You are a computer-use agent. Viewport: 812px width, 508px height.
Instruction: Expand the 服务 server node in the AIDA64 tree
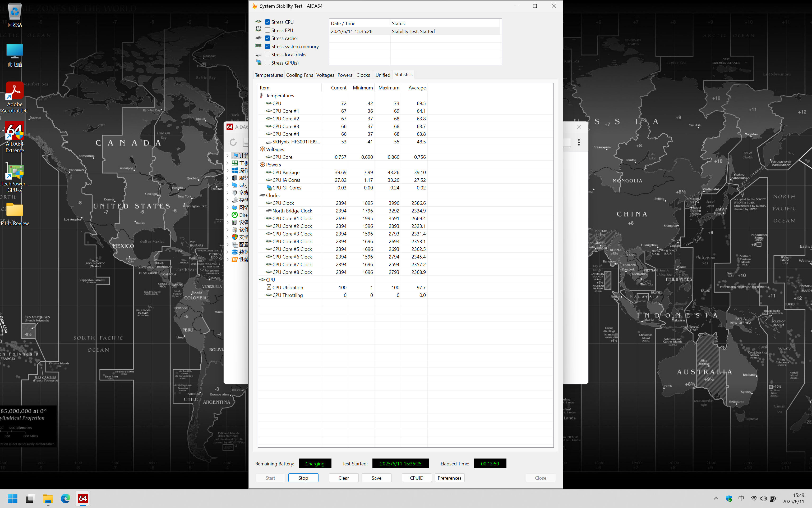228,178
